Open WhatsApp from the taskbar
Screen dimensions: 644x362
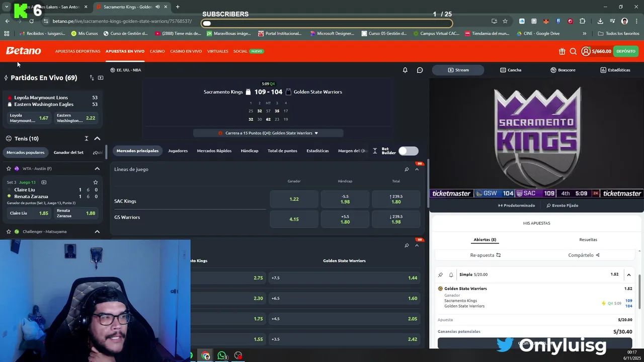coord(222,355)
